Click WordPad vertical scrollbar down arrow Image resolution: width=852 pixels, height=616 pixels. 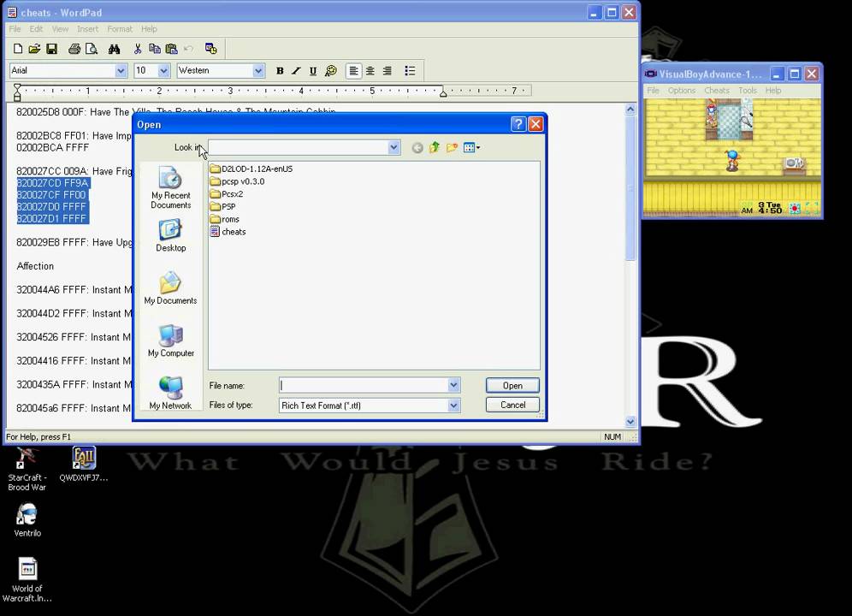(x=630, y=421)
